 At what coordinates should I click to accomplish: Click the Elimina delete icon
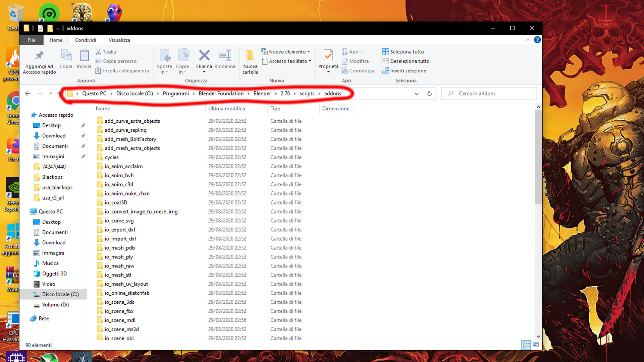[204, 56]
